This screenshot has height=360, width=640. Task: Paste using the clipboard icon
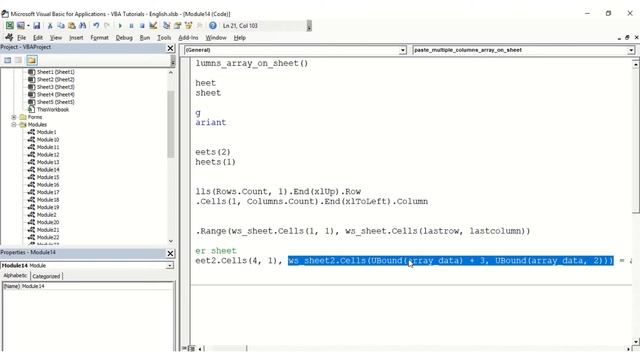[72, 26]
